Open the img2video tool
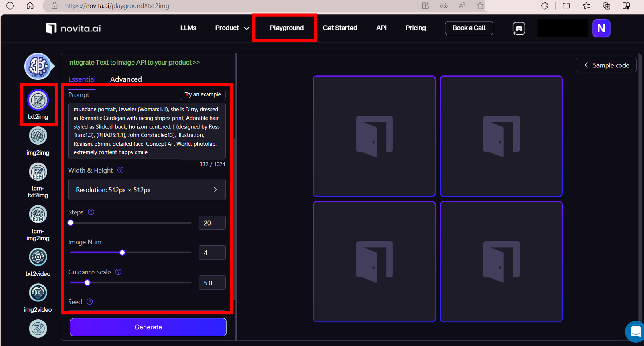Image resolution: width=644 pixels, height=346 pixels. [38, 293]
